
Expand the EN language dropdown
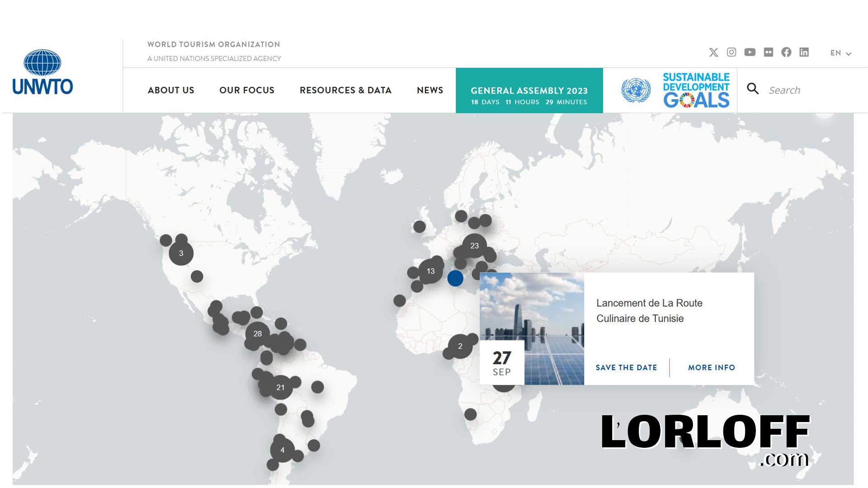840,53
